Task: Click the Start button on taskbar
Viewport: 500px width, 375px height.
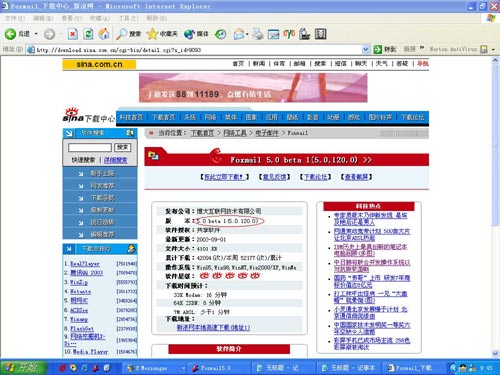Action: tap(23, 368)
